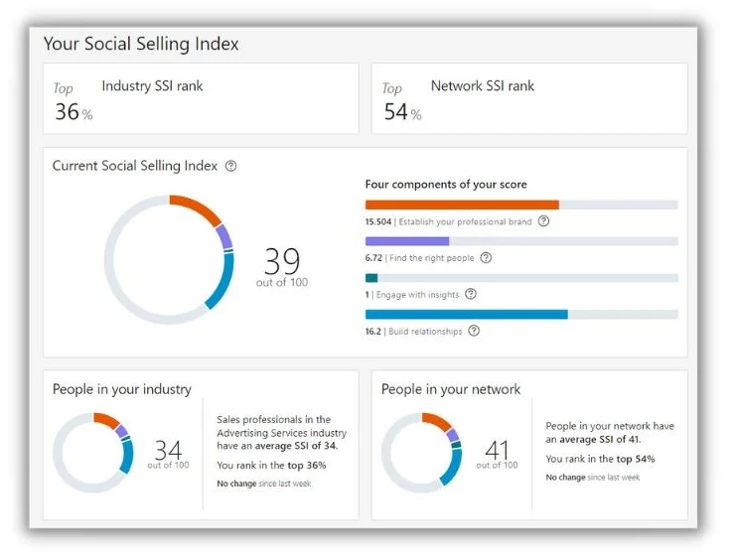735x560 pixels.
Task: Click the 'People in your network' heading
Action: pos(451,389)
